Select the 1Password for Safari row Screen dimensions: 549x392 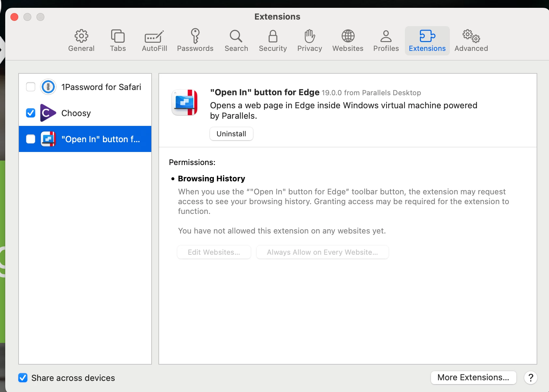(x=85, y=87)
